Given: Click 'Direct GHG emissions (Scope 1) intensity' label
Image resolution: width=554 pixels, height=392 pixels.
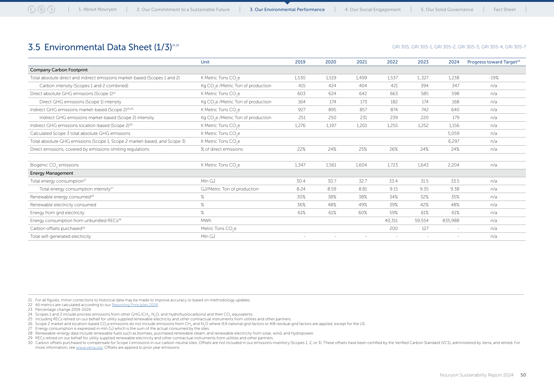Looking at the screenshot, I should point(80,102).
